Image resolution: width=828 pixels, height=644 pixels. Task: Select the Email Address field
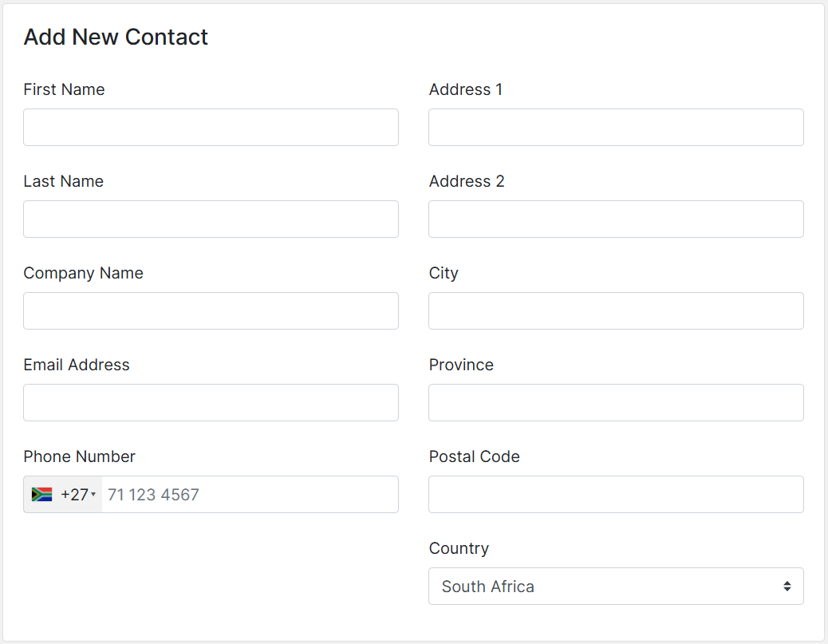[211, 402]
